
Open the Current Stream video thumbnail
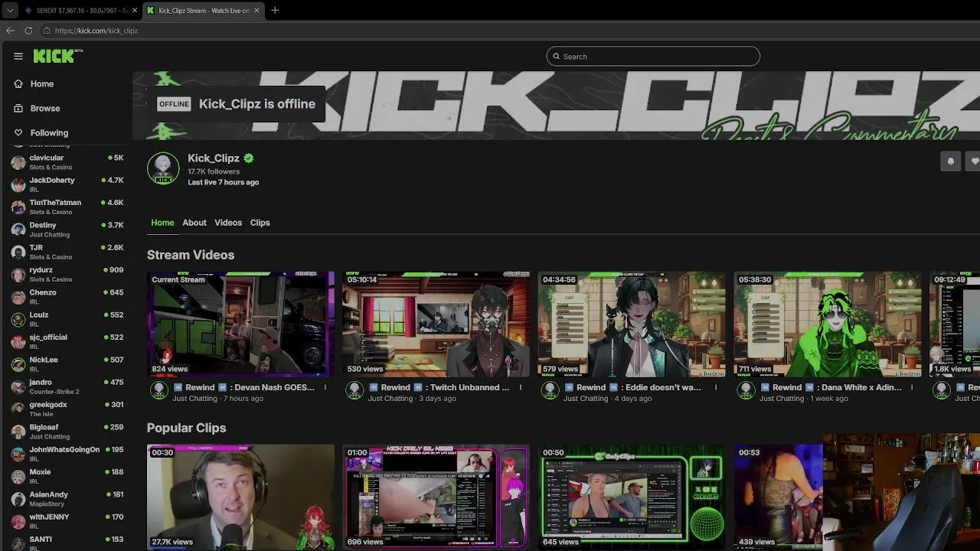tap(240, 324)
